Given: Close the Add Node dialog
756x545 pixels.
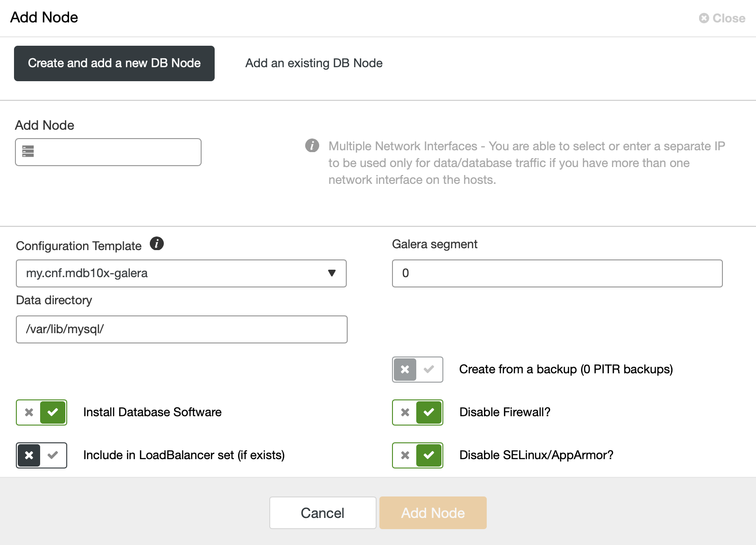Looking at the screenshot, I should 722,18.
